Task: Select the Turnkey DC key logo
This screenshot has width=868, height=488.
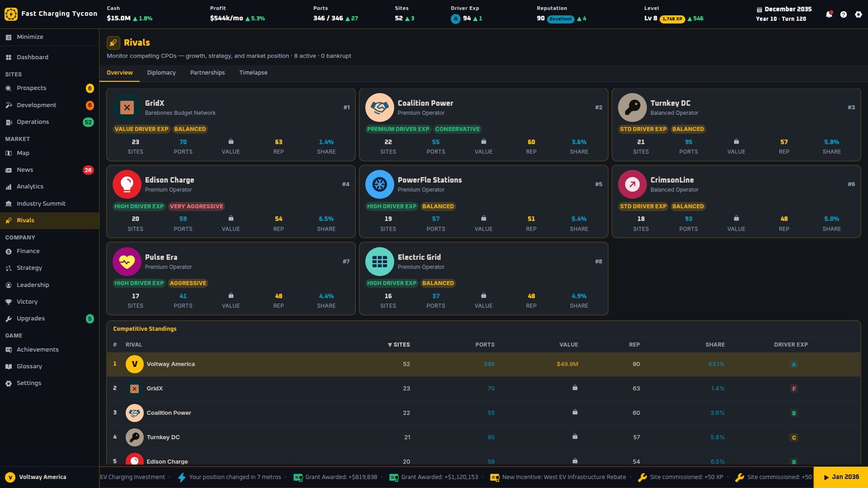Action: (x=632, y=108)
